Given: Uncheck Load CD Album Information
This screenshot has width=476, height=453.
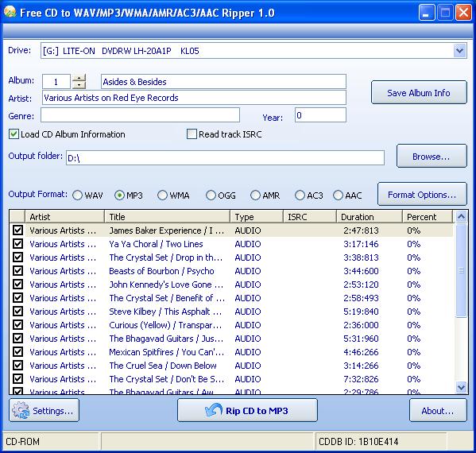Looking at the screenshot, I should point(14,134).
